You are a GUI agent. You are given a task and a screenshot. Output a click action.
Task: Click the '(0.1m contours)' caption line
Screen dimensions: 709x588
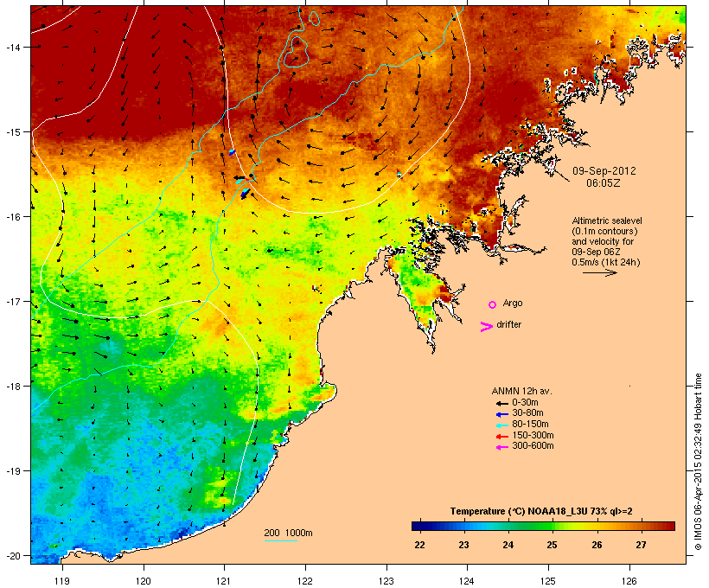tap(604, 231)
